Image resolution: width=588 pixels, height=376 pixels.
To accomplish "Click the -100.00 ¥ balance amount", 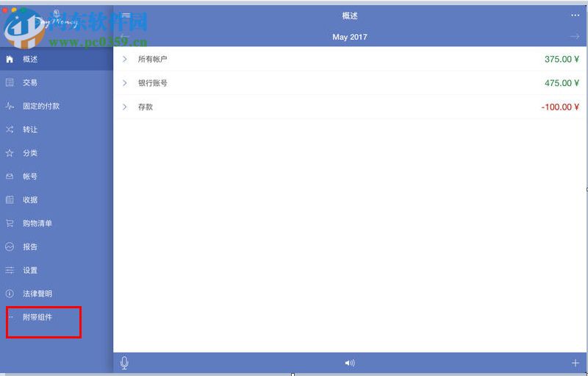I will [560, 107].
